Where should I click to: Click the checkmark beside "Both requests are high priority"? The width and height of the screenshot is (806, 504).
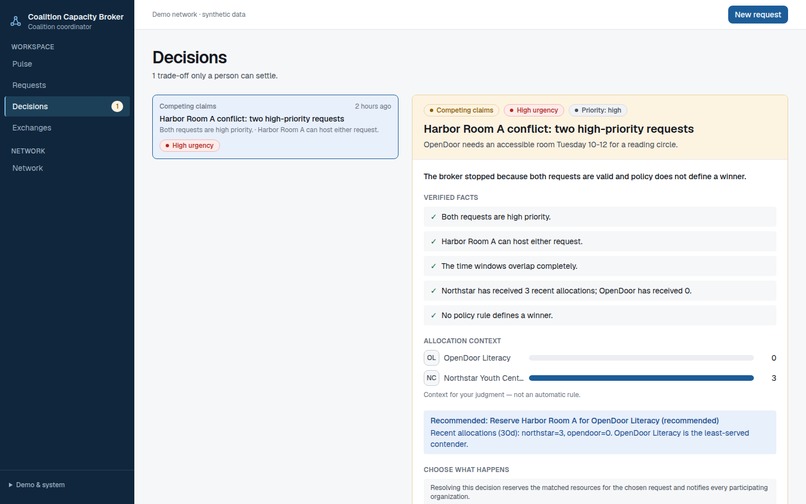(433, 217)
